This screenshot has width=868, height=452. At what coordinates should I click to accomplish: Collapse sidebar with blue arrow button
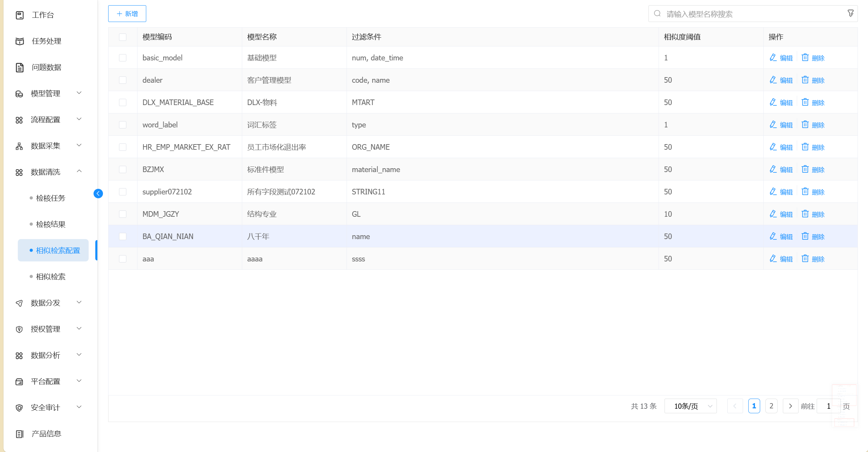click(98, 193)
